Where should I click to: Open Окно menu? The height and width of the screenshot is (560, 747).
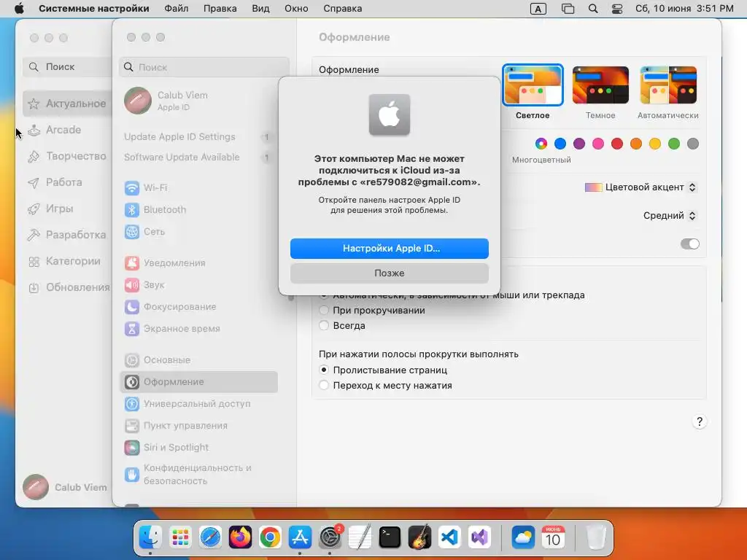tap(296, 9)
